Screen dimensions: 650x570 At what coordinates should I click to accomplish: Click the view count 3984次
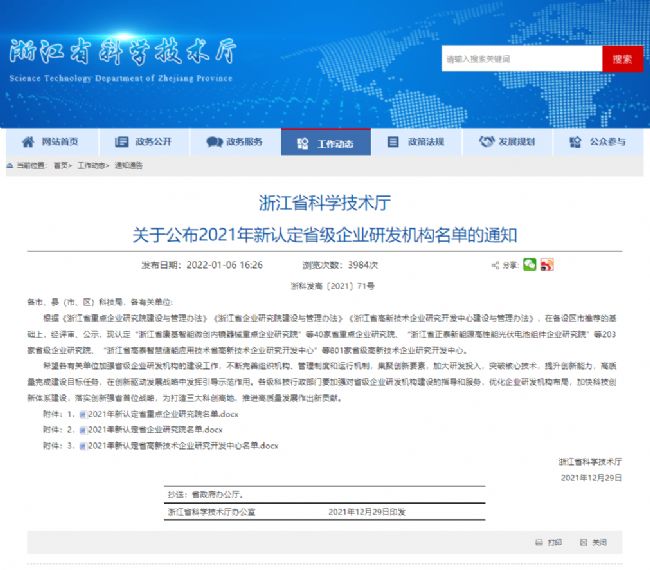pos(363,265)
